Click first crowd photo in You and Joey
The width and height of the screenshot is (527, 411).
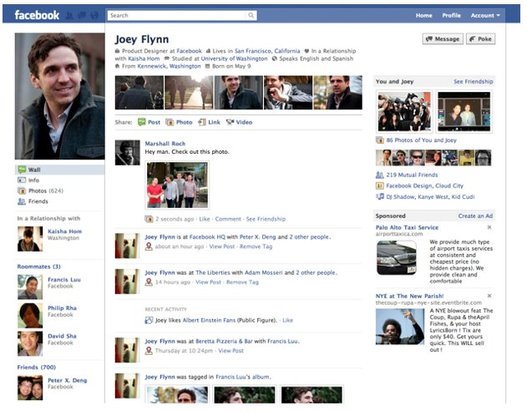point(404,112)
